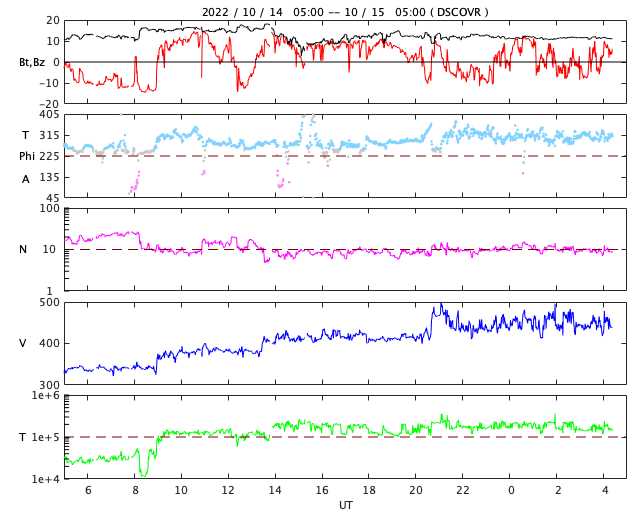Image resolution: width=640 pixels, height=512 pixels.
Task: Click the "14" hour label on the UT axis
Action: tap(275, 490)
